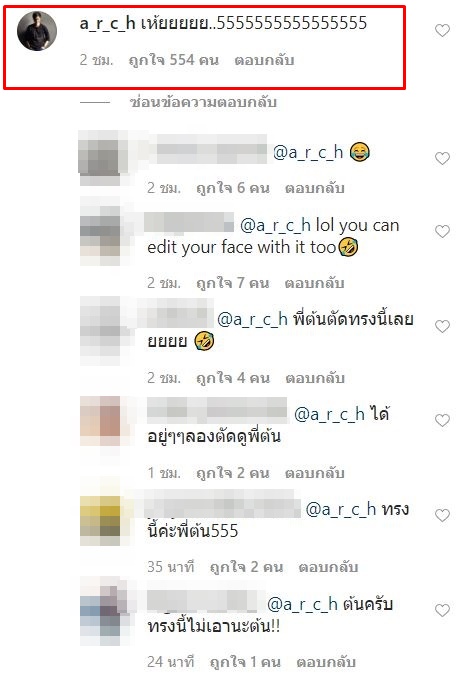Open the a_r_c_h username on top comment
Image resolution: width=476 pixels, height=680 pixels.
click(x=108, y=23)
